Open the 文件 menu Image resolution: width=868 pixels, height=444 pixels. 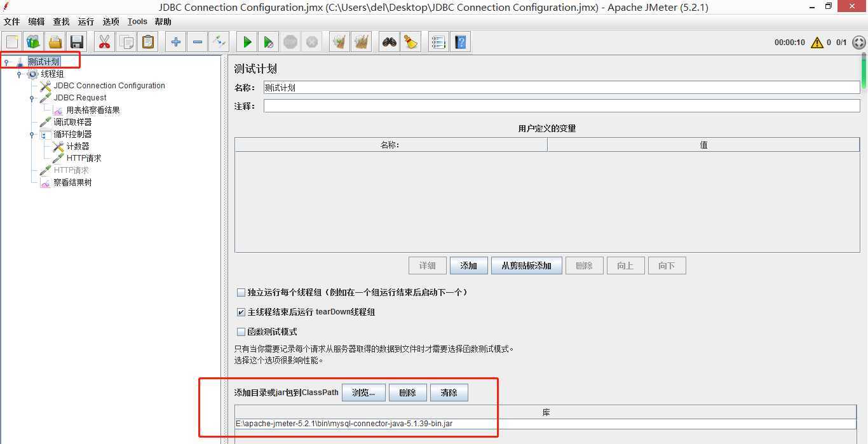12,22
